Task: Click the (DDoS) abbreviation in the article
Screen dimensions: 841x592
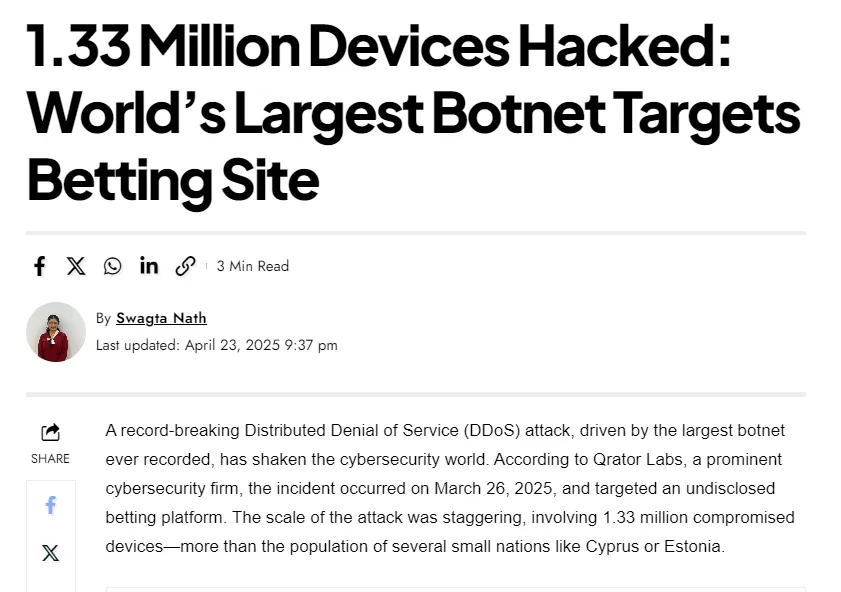Action: (488, 431)
